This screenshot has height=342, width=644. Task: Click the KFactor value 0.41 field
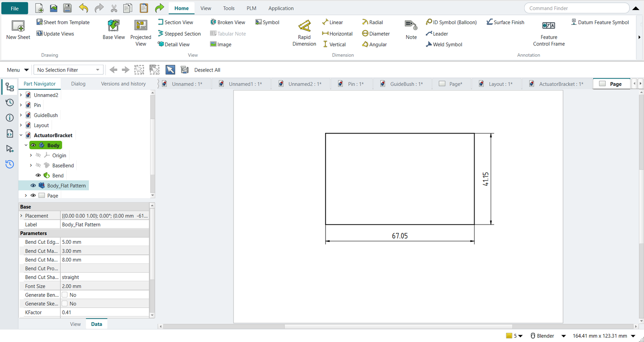[105, 313]
